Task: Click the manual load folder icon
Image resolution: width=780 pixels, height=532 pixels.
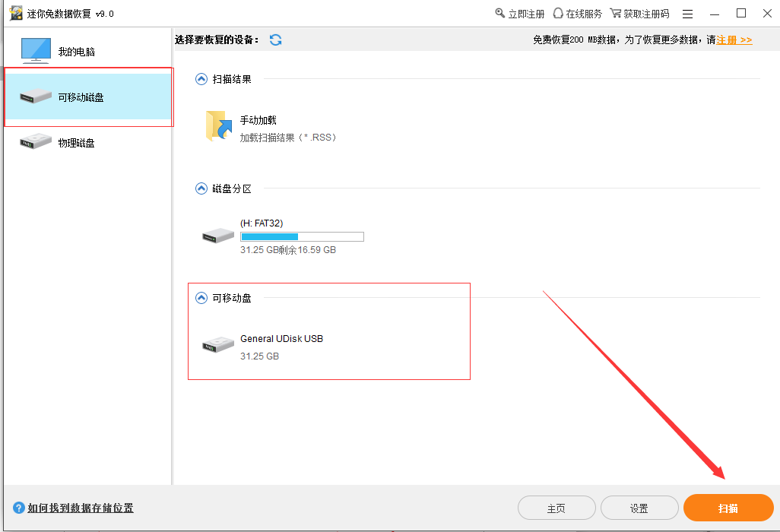Action: click(x=219, y=126)
